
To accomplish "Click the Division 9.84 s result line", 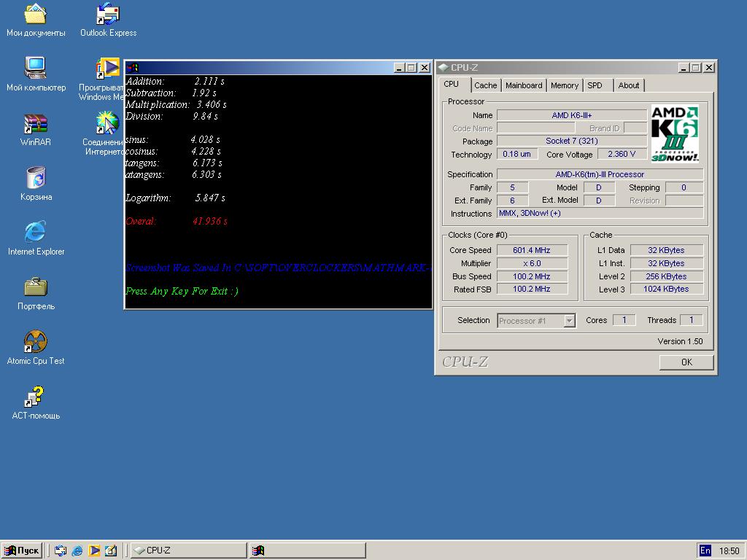I will tap(172, 116).
